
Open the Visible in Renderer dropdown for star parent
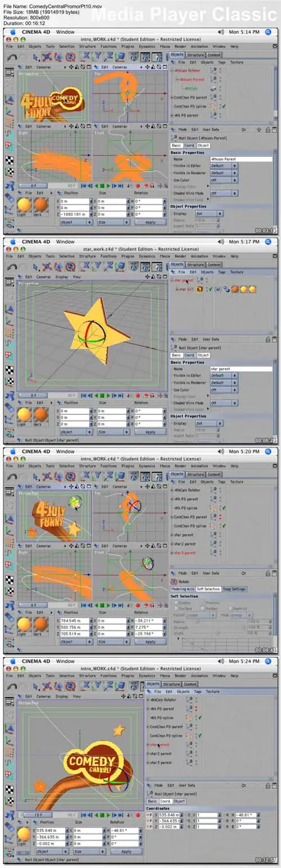223,382
